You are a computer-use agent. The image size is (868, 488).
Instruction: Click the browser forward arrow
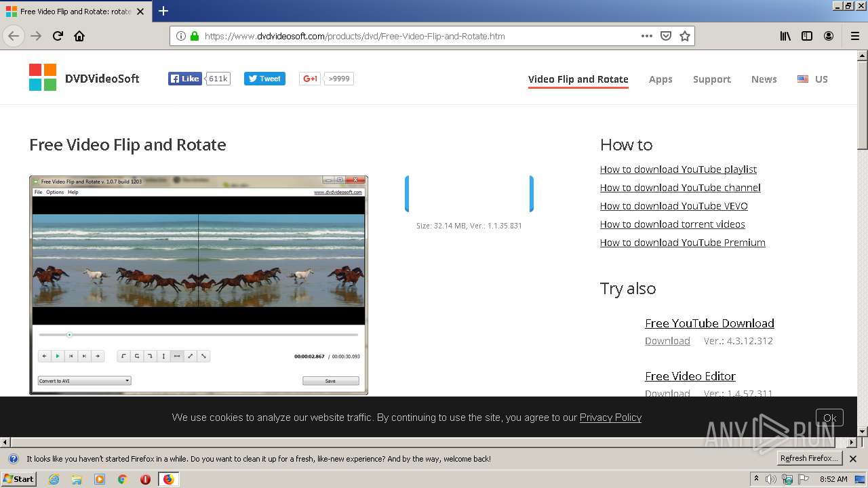pos(36,36)
